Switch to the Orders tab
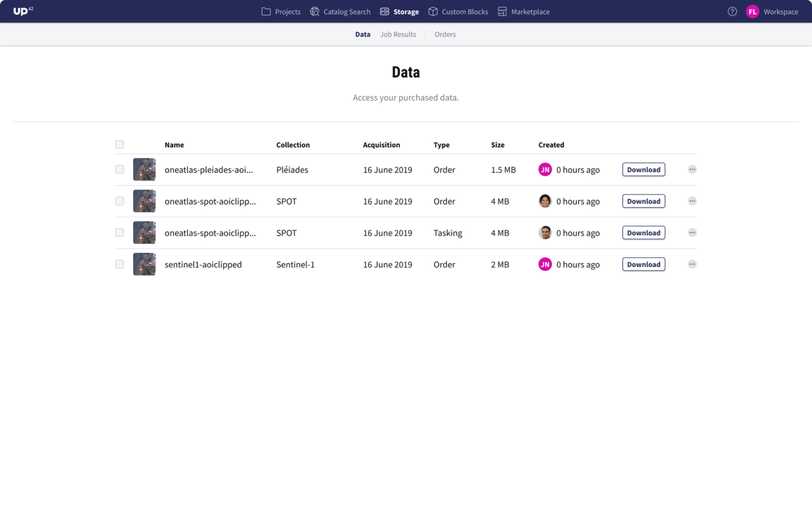 (x=445, y=34)
